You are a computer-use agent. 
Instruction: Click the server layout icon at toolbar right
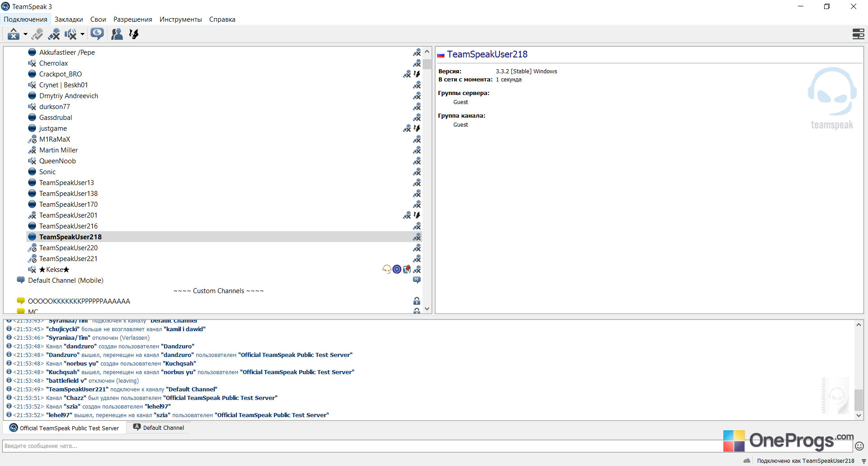click(858, 34)
